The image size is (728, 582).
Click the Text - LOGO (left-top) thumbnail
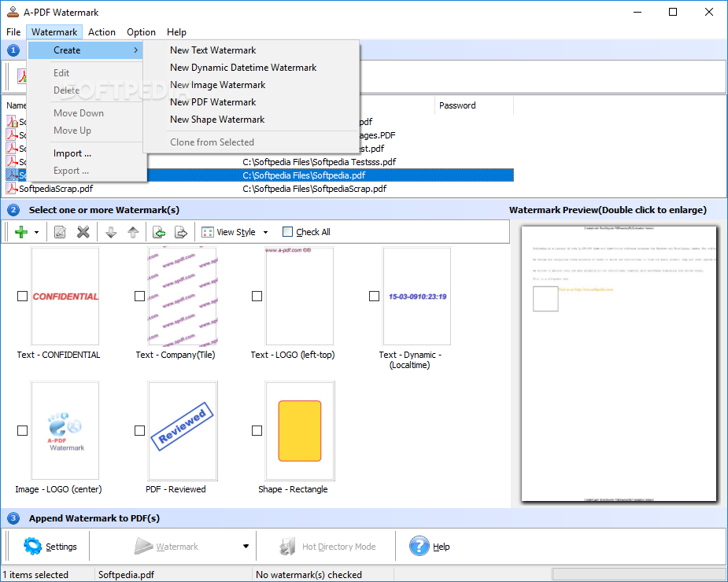300,296
